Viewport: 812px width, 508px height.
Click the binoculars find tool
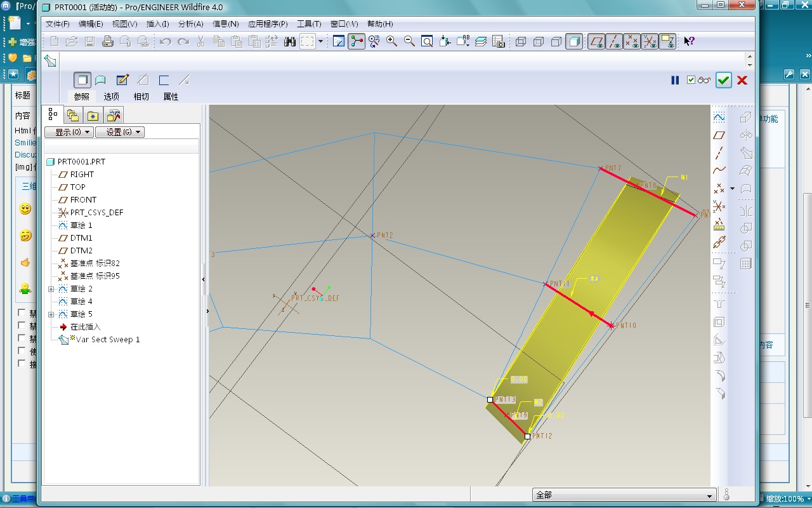[x=290, y=42]
